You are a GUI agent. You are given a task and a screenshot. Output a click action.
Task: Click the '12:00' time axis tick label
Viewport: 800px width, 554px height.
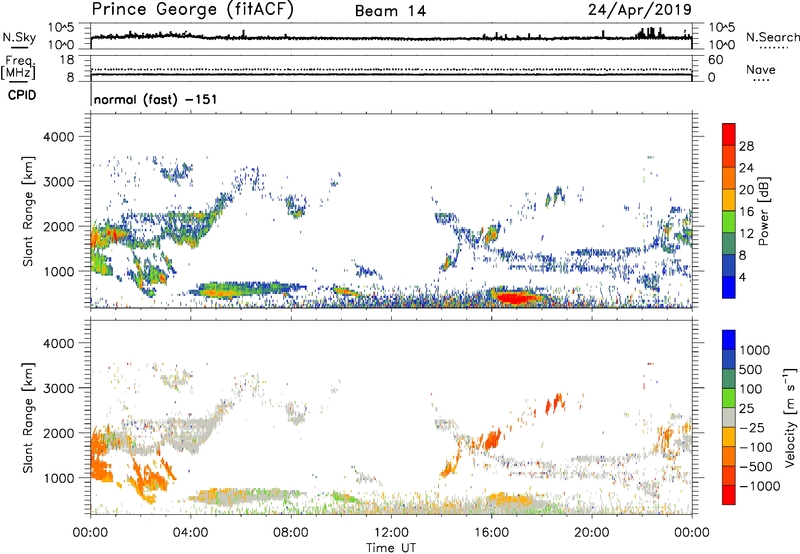tap(391, 533)
